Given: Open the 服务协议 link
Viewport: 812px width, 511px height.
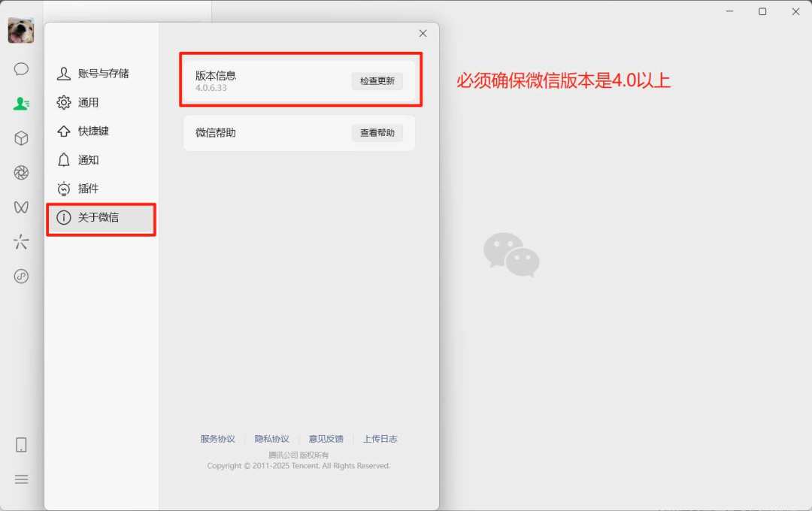Looking at the screenshot, I should click(218, 439).
